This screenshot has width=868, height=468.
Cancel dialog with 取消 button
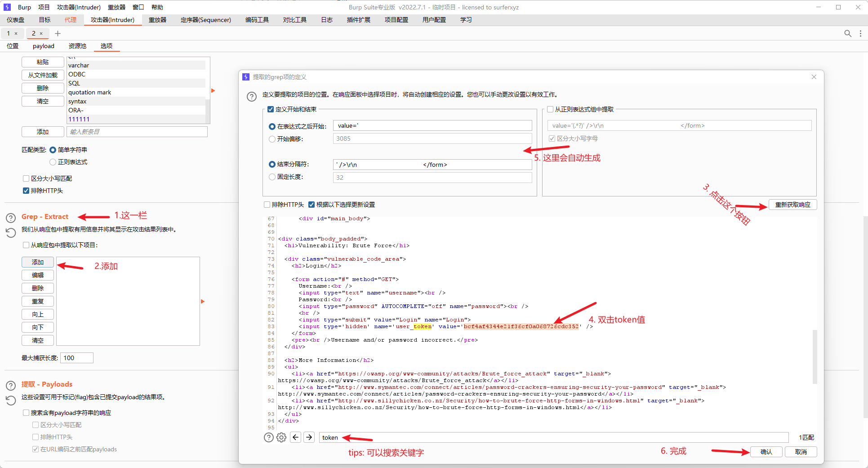(x=801, y=452)
